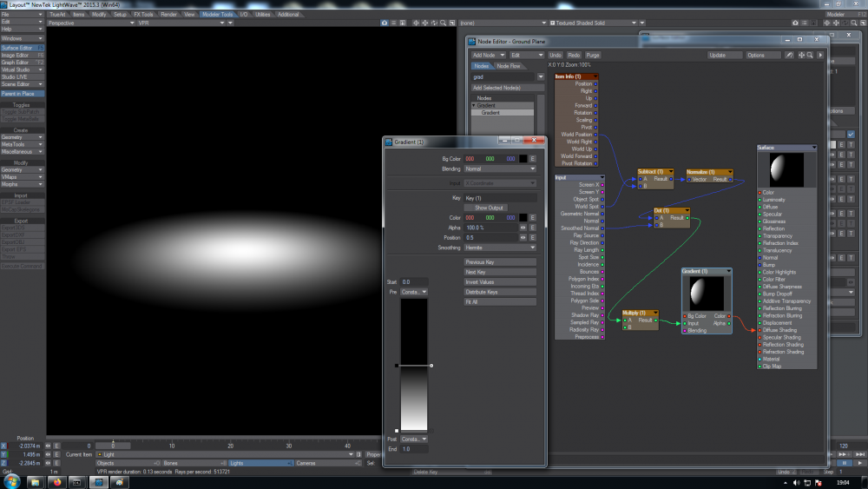Open the Smoothing dropdown set to Hermite
Screen dimensions: 868x489
click(501, 248)
